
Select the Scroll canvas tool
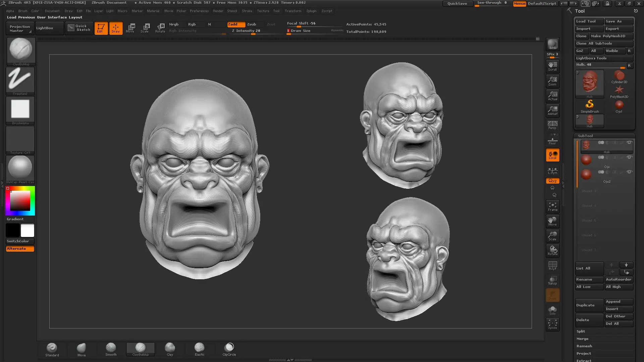pyautogui.click(x=552, y=66)
